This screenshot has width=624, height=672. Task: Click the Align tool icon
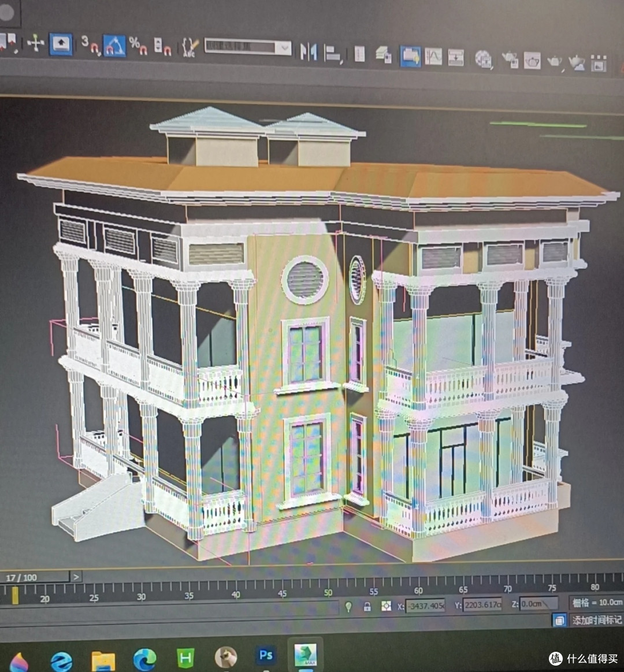pos(333,54)
